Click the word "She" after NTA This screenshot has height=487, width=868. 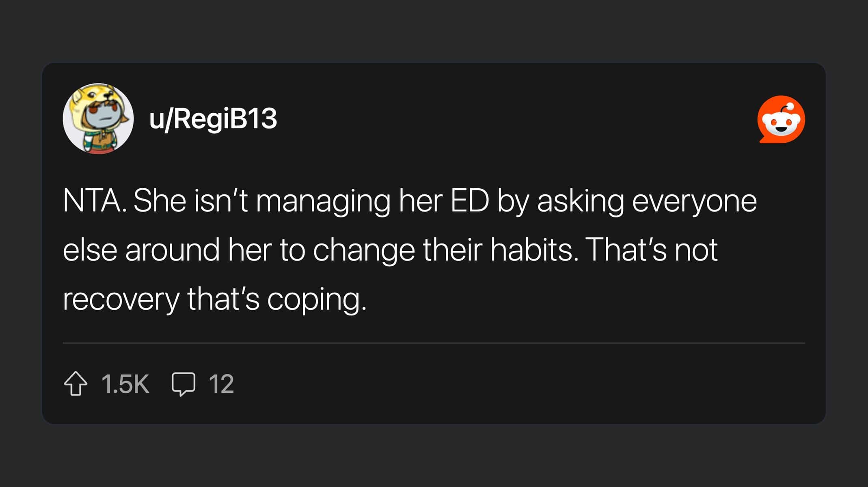[x=160, y=201]
